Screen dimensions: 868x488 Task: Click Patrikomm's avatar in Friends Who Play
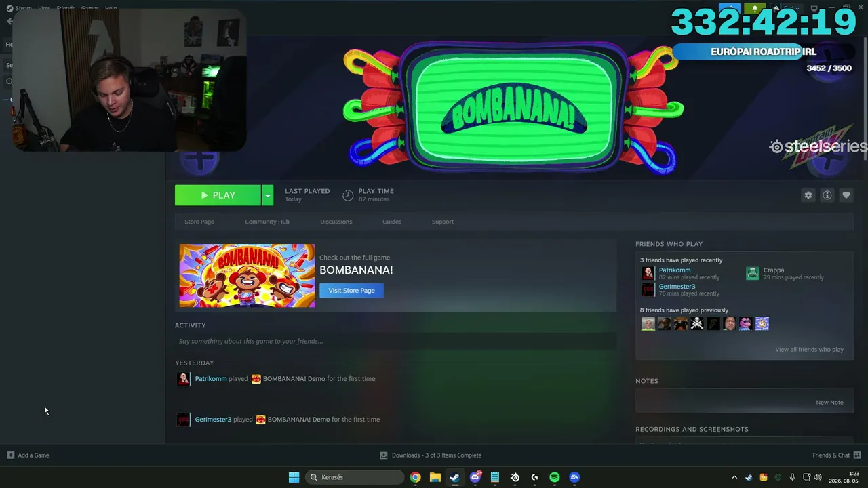[x=648, y=273]
